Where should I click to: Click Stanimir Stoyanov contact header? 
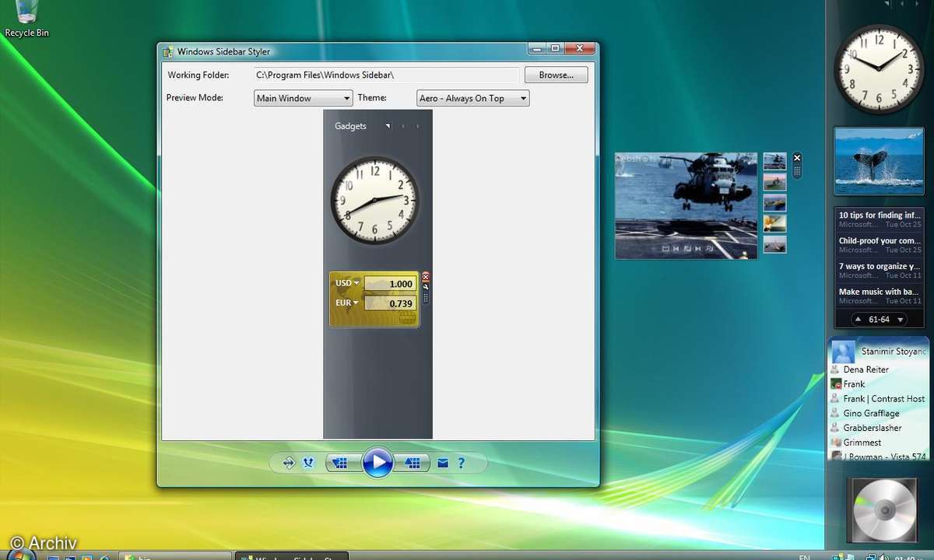click(880, 352)
